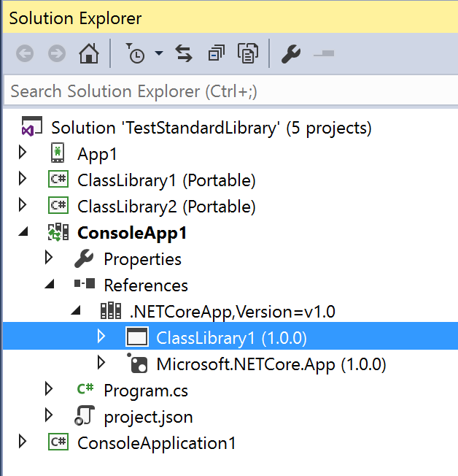Click the Visual Studio solution icon
The height and width of the screenshot is (476, 458).
pos(31,126)
